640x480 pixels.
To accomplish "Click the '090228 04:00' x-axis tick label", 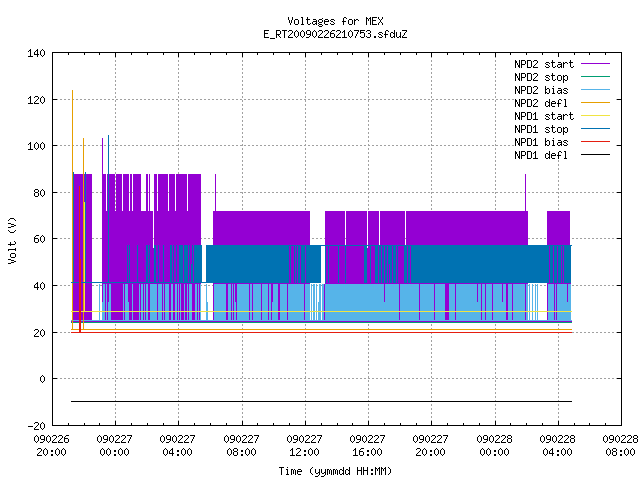I will point(558,446).
